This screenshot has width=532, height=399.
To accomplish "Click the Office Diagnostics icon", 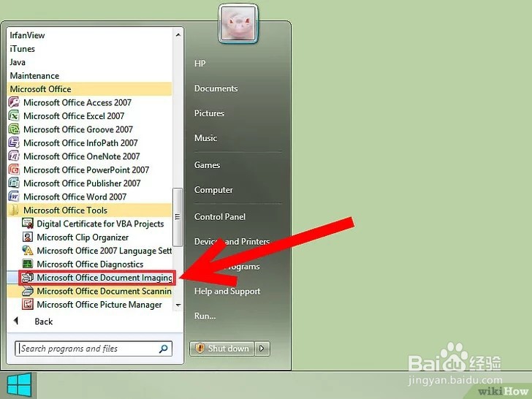I will [x=28, y=264].
